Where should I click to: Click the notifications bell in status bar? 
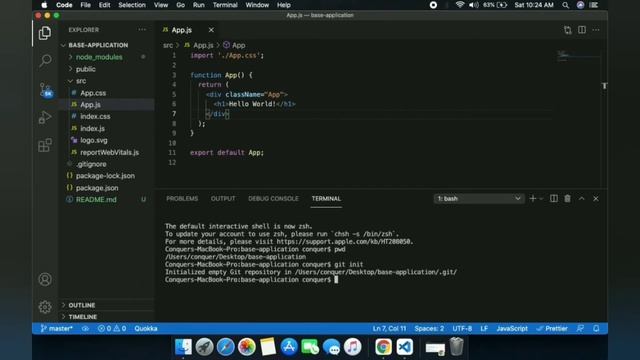pyautogui.click(x=596, y=329)
